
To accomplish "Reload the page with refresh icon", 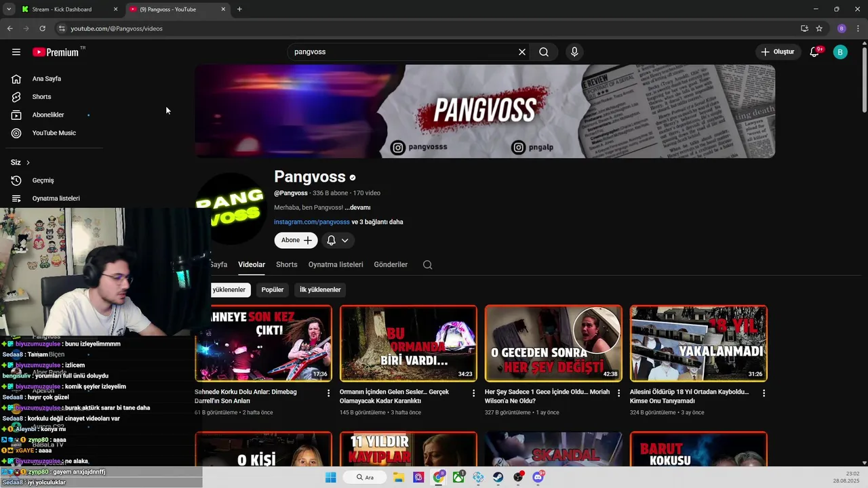I will [42, 28].
